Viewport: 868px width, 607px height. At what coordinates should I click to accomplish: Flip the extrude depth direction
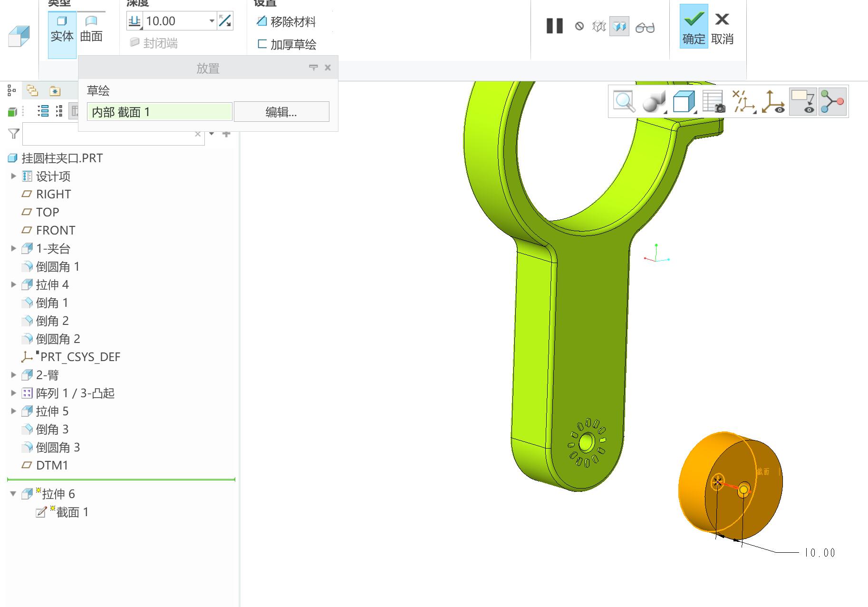(x=225, y=21)
